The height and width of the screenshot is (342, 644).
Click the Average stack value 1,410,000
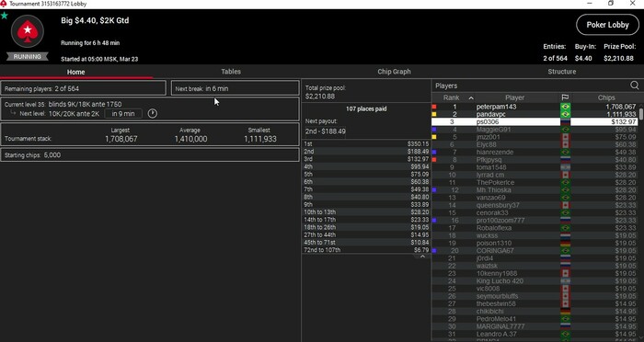pos(190,139)
